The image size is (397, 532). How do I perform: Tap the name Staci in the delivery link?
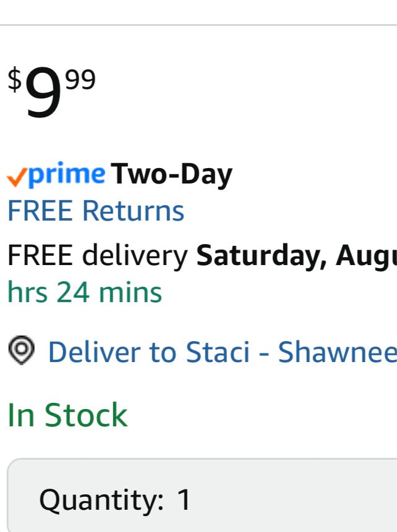coord(218,352)
